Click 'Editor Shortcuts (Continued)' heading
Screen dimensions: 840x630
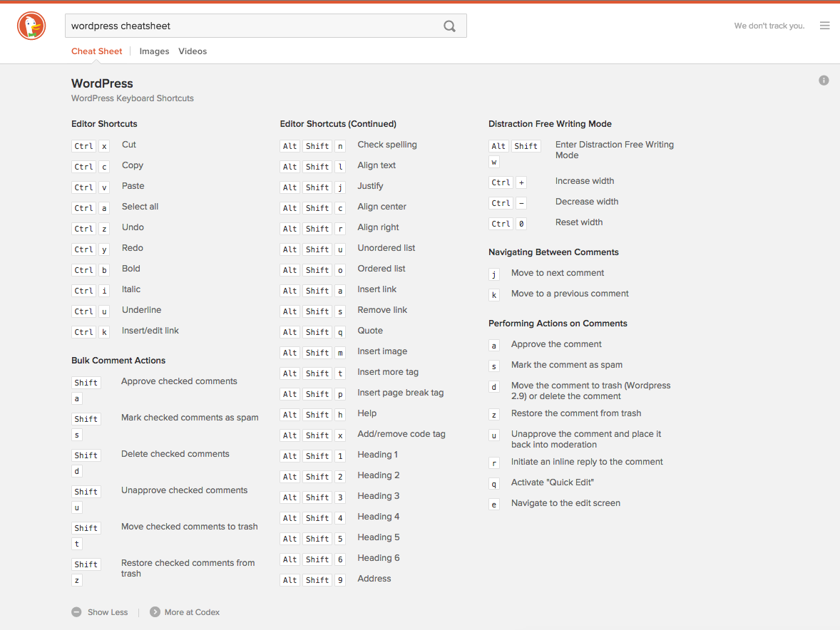338,123
